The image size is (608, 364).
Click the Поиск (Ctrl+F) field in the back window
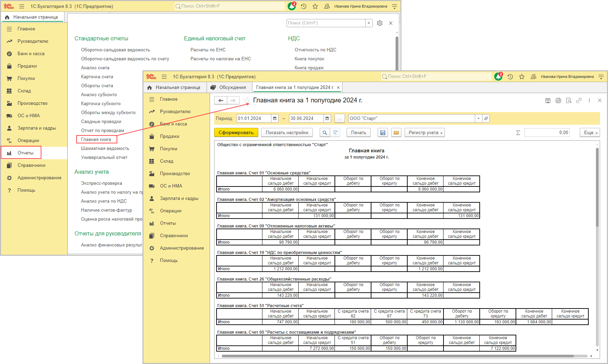pos(326,23)
